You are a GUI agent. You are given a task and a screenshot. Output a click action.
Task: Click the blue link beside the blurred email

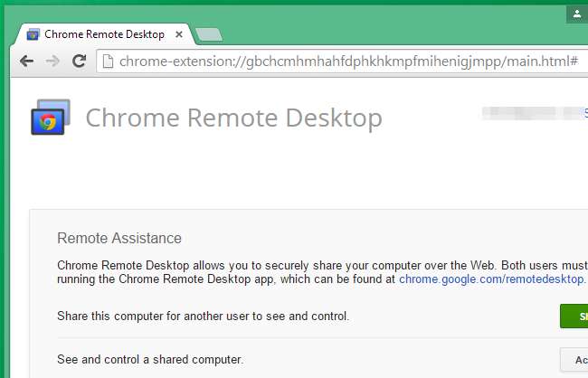(584, 113)
